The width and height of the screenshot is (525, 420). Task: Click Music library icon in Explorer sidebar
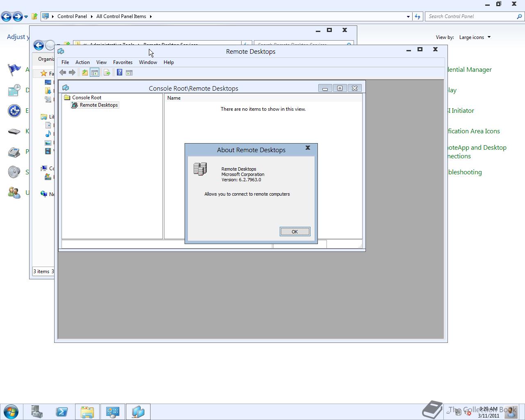48,134
